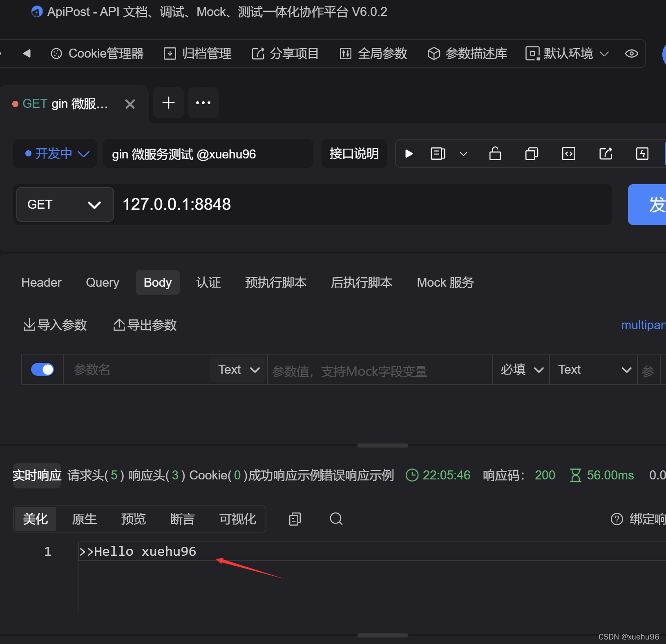
Task: Open the GET method dropdown
Action: [x=65, y=204]
